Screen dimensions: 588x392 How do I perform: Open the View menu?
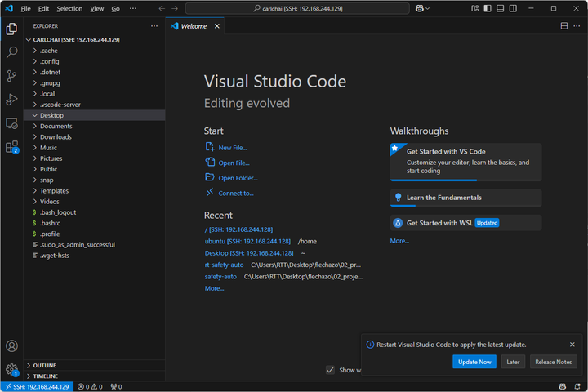coord(96,8)
